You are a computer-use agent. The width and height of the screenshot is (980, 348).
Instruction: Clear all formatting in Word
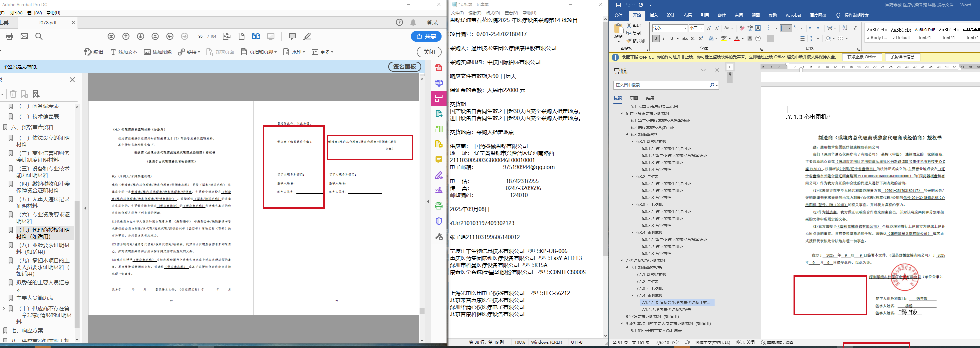(742, 28)
